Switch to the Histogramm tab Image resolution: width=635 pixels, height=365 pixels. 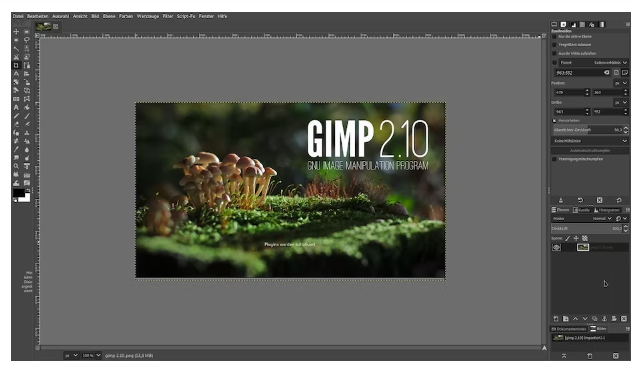pyautogui.click(x=607, y=210)
